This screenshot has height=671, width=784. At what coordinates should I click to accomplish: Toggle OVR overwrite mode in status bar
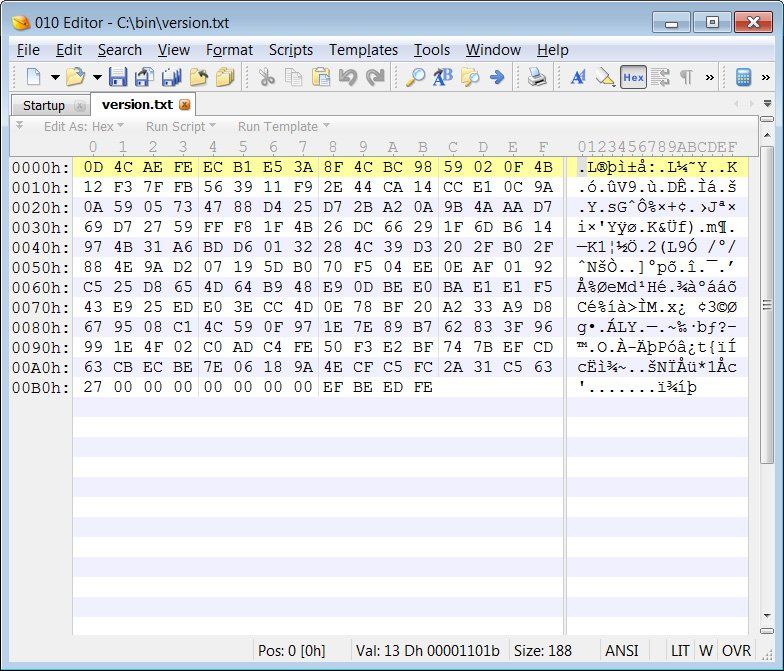[x=736, y=650]
